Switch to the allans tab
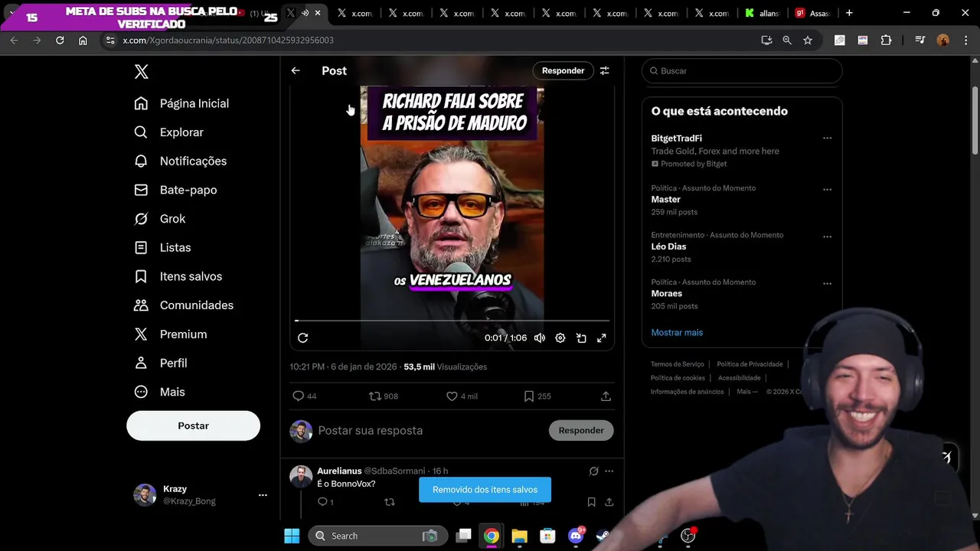The height and width of the screenshot is (551, 980). pyautogui.click(x=761, y=13)
